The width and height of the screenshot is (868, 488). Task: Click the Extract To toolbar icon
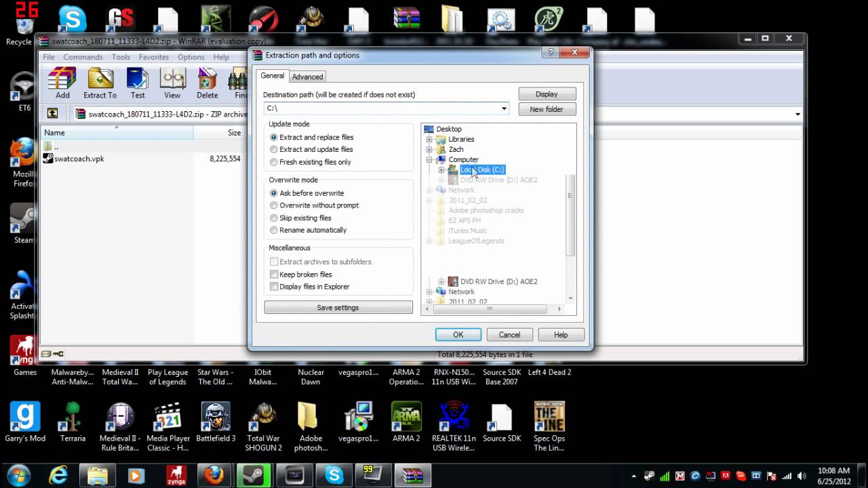(x=100, y=83)
